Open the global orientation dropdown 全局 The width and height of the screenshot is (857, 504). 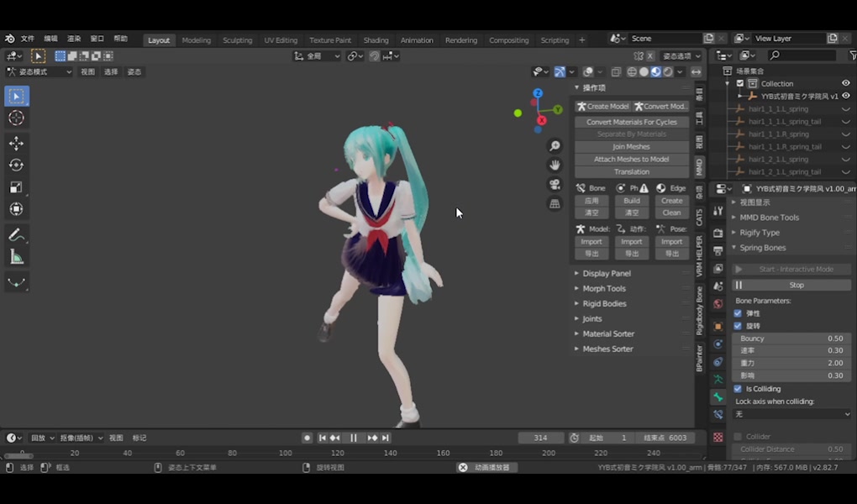pos(317,56)
